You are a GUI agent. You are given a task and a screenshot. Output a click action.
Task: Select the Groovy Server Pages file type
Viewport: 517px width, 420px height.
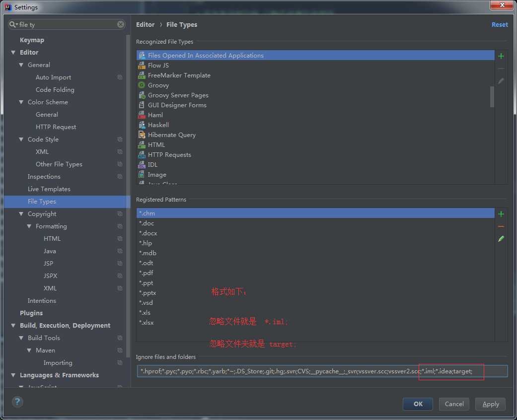(x=315, y=95)
